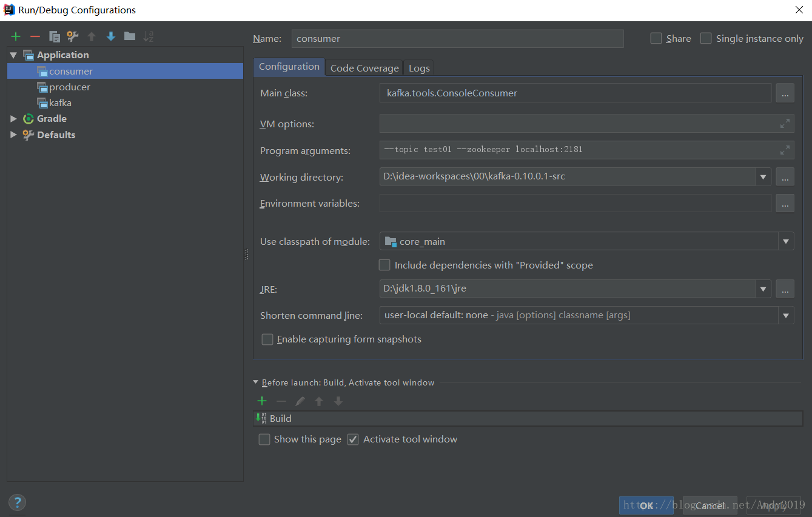Select the Build task in list
The image size is (812, 517).
[x=528, y=418]
